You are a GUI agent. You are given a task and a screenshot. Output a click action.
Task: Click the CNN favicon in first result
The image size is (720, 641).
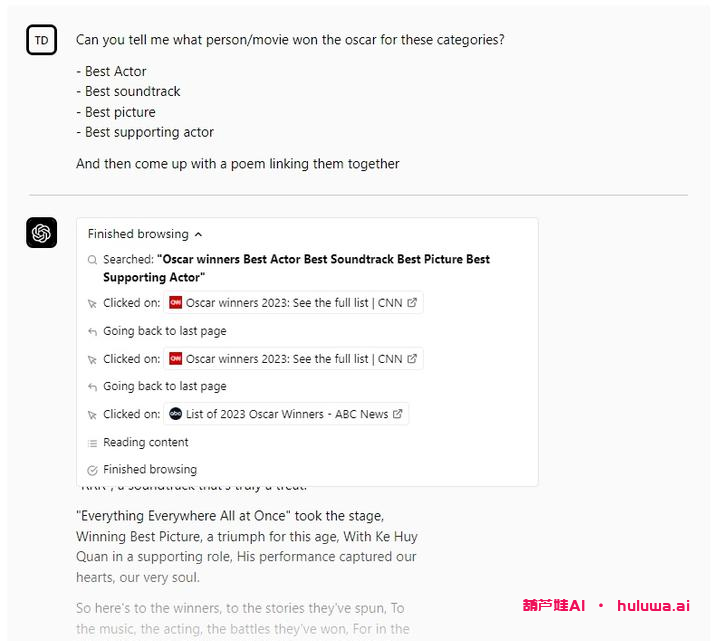coord(176,303)
